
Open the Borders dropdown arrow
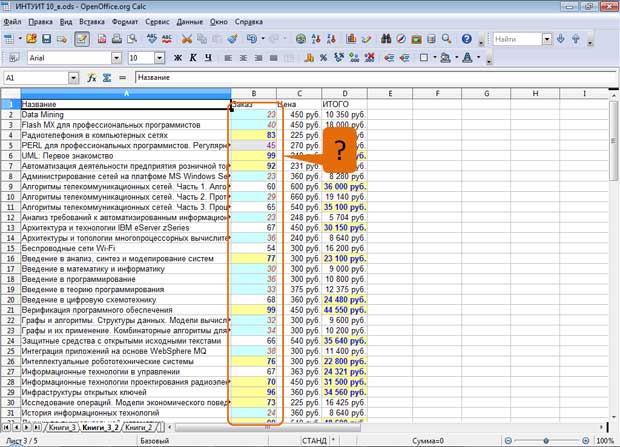tap(435, 58)
